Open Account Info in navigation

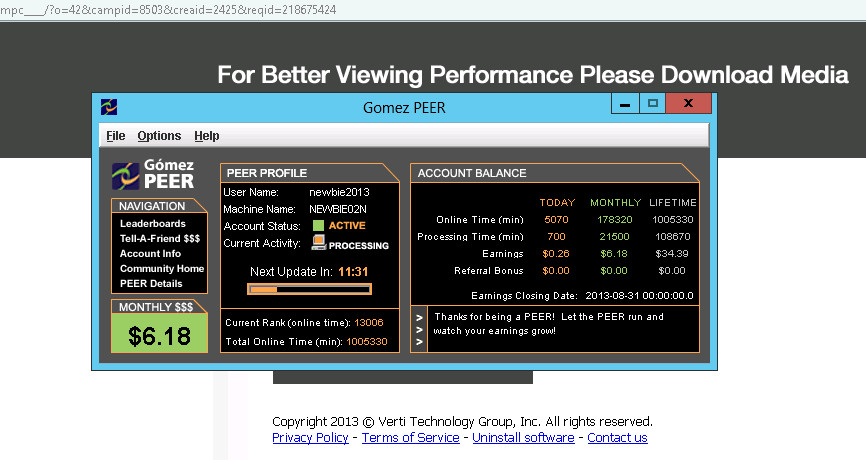(x=150, y=253)
